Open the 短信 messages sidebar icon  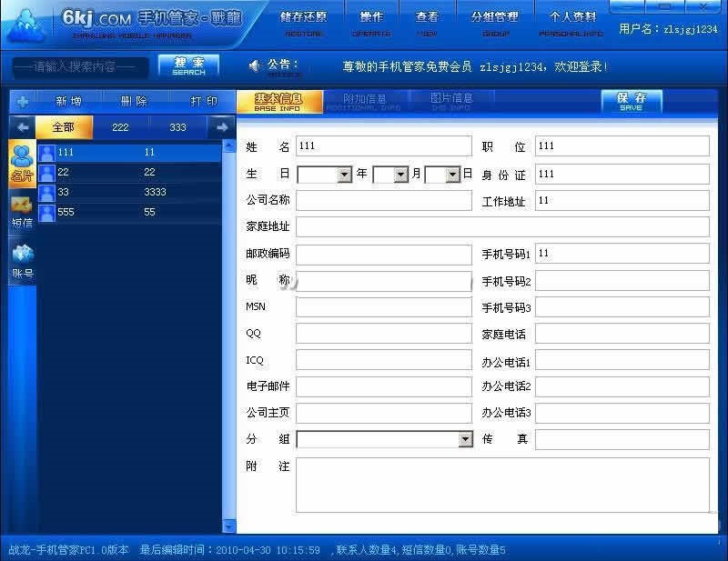click(22, 213)
